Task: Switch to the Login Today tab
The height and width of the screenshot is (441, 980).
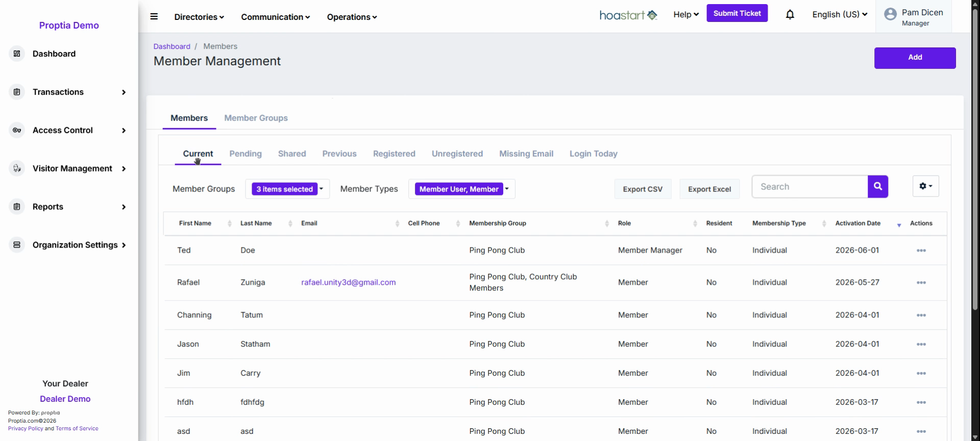Action: (x=594, y=154)
